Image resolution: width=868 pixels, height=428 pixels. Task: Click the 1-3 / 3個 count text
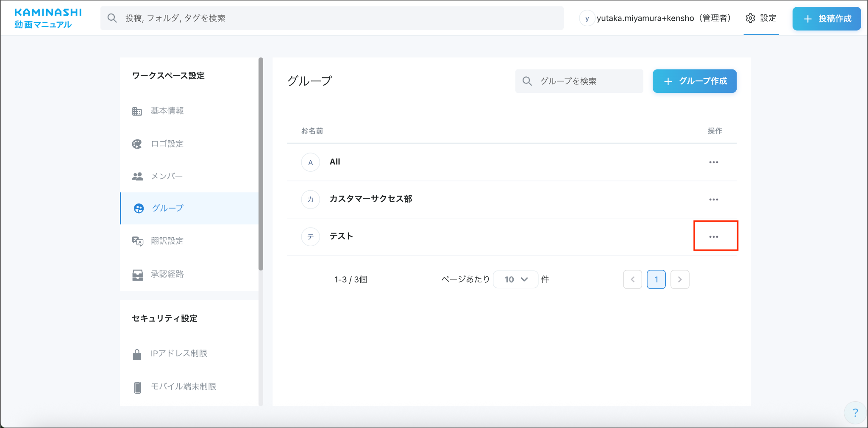351,280
